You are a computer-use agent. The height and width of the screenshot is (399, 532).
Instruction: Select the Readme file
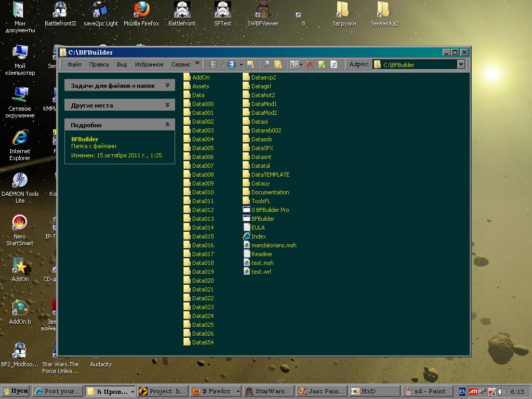point(258,254)
